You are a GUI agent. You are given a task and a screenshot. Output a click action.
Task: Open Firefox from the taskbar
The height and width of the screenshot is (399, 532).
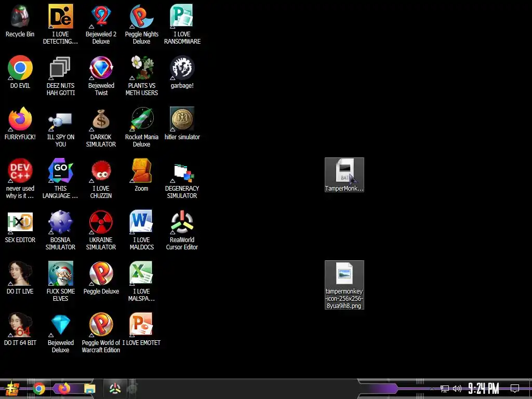click(x=64, y=389)
